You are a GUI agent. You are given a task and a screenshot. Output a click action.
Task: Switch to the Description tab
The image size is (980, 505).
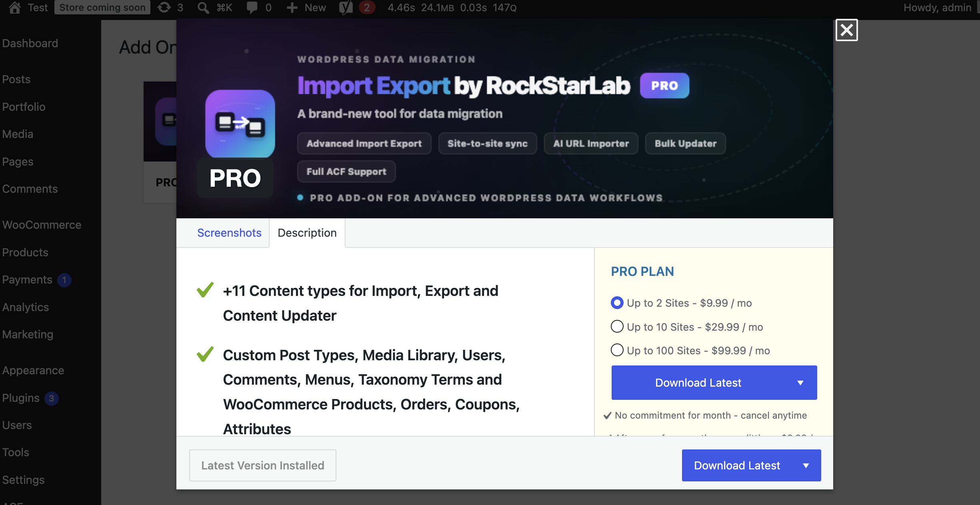(307, 233)
